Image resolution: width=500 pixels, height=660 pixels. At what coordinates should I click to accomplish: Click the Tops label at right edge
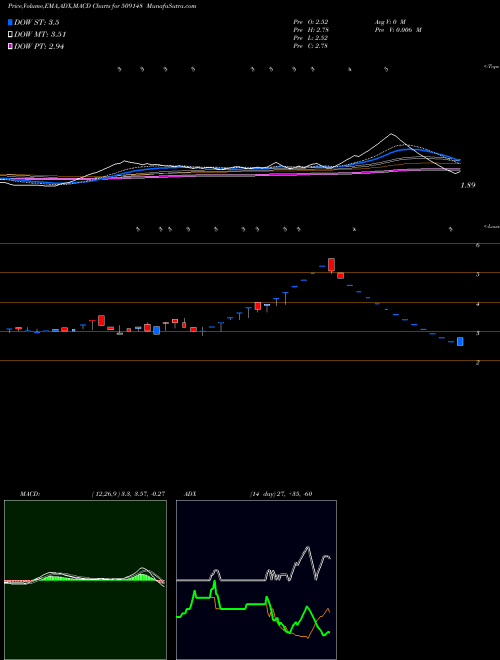[492, 67]
